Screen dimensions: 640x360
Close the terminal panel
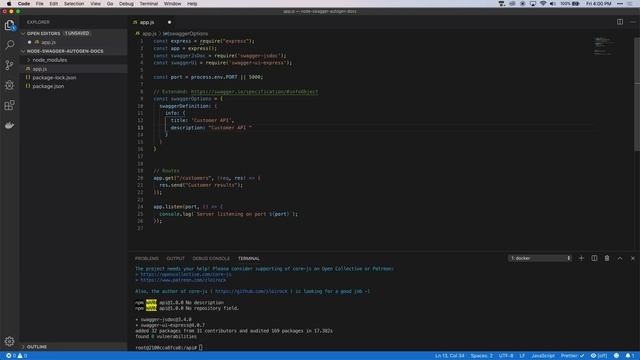[x=633, y=258]
